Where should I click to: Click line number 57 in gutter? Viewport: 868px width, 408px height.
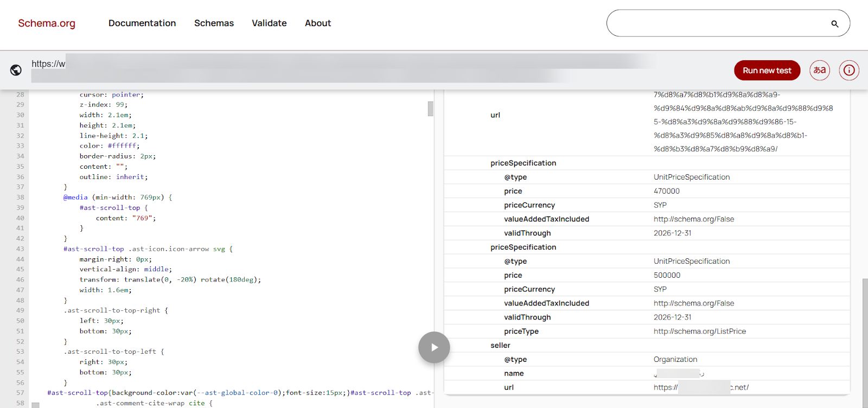tap(20, 393)
